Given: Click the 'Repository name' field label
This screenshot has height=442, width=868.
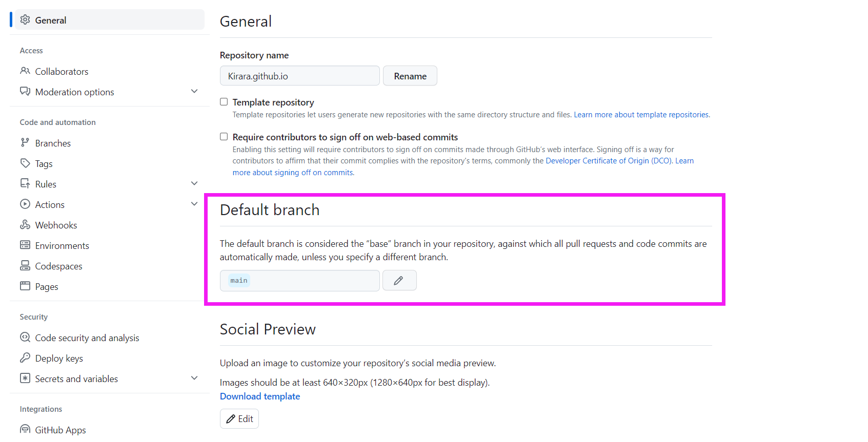Looking at the screenshot, I should click(x=254, y=55).
